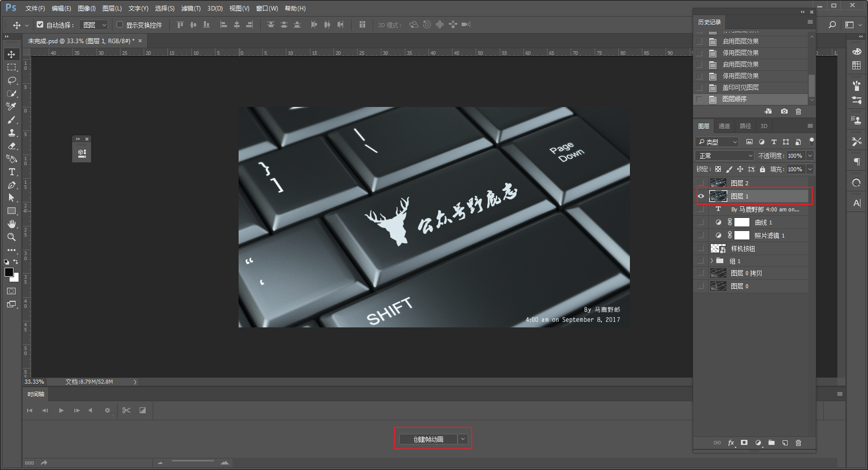Open opacity 100% dropdown arrow
Screen dimensions: 868x470
click(810, 156)
